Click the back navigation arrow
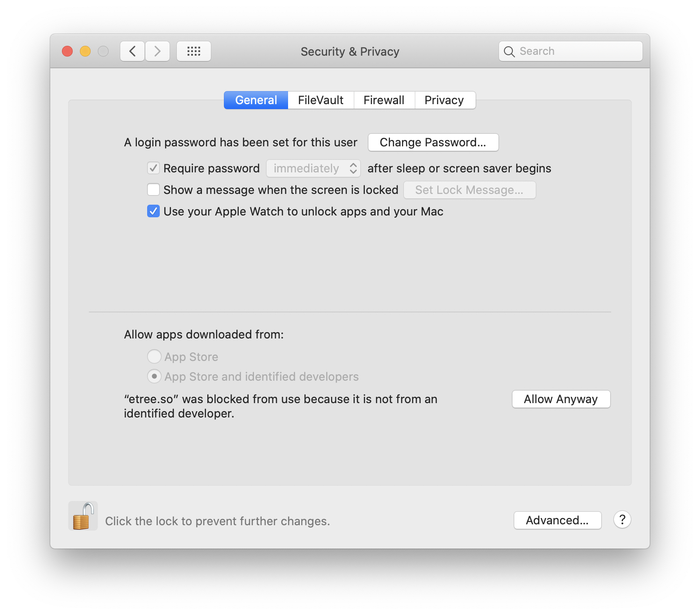This screenshot has height=615, width=700. 132,51
